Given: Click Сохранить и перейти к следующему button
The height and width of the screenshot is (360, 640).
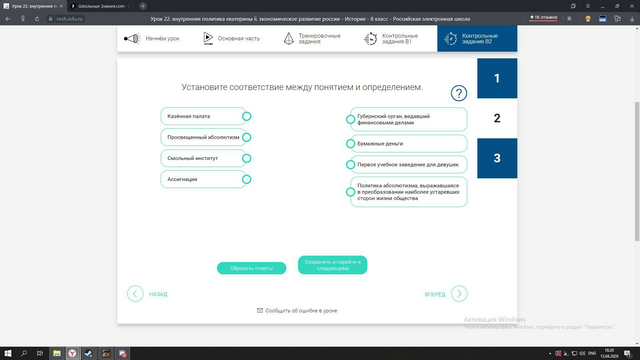Looking at the screenshot, I should pos(333,265).
